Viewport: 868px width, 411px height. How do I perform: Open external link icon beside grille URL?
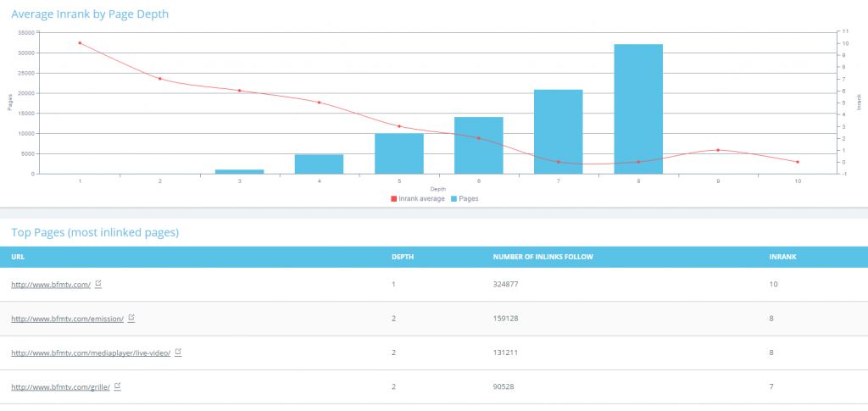coord(117,386)
